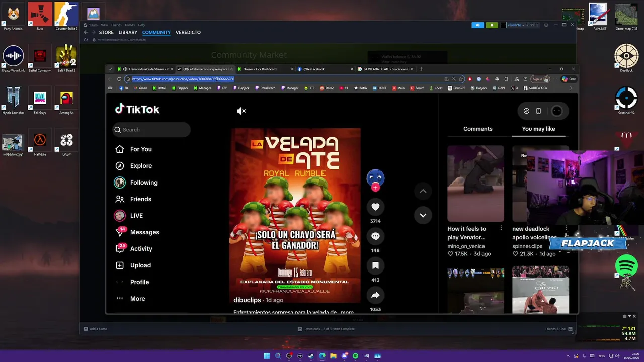Click Steam back navigation arrow
This screenshot has width=644, height=362.
click(86, 32)
